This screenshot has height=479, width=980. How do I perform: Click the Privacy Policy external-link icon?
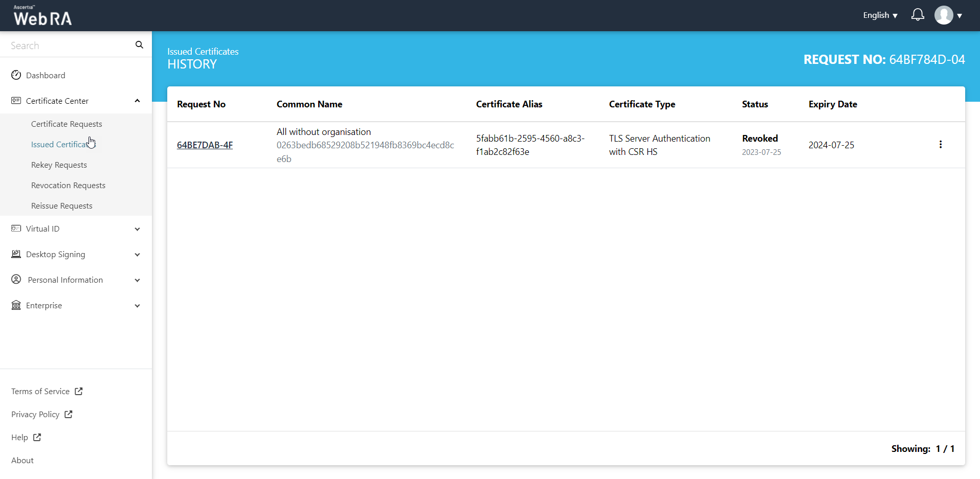click(x=69, y=414)
